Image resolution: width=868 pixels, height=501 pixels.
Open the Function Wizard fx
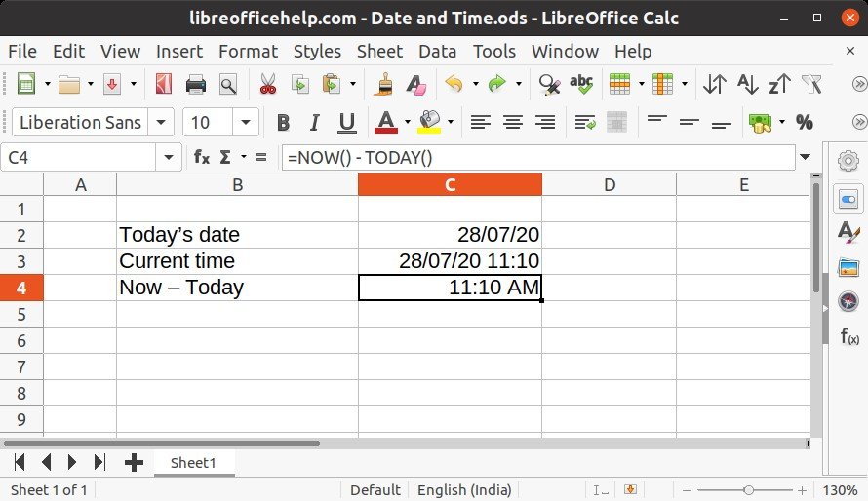click(x=202, y=158)
